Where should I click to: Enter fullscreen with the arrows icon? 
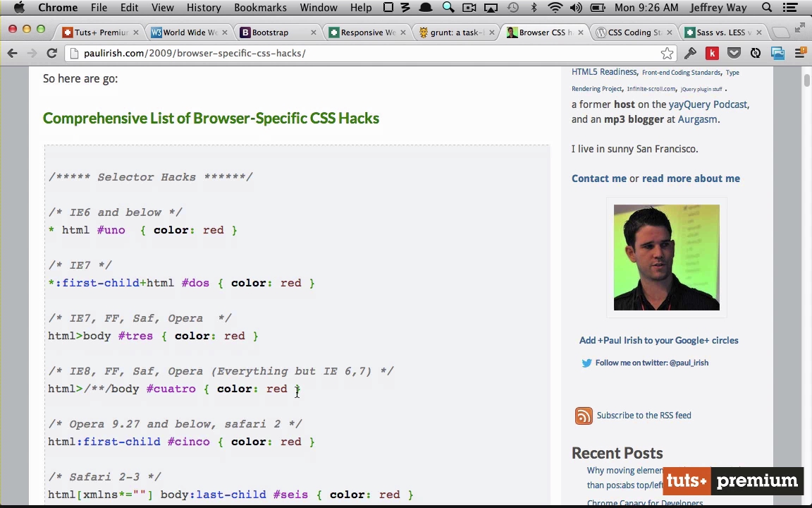coord(800,28)
